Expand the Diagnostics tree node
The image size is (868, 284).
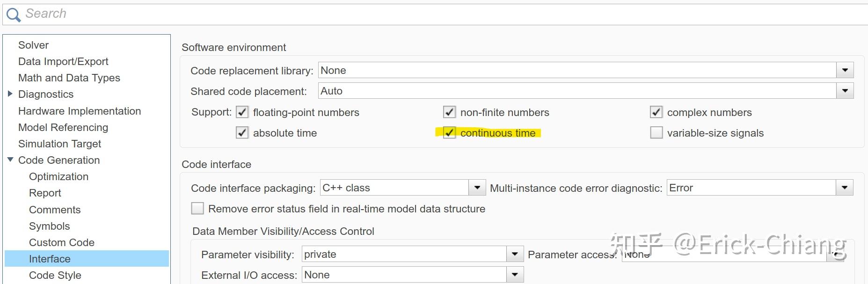[10, 94]
